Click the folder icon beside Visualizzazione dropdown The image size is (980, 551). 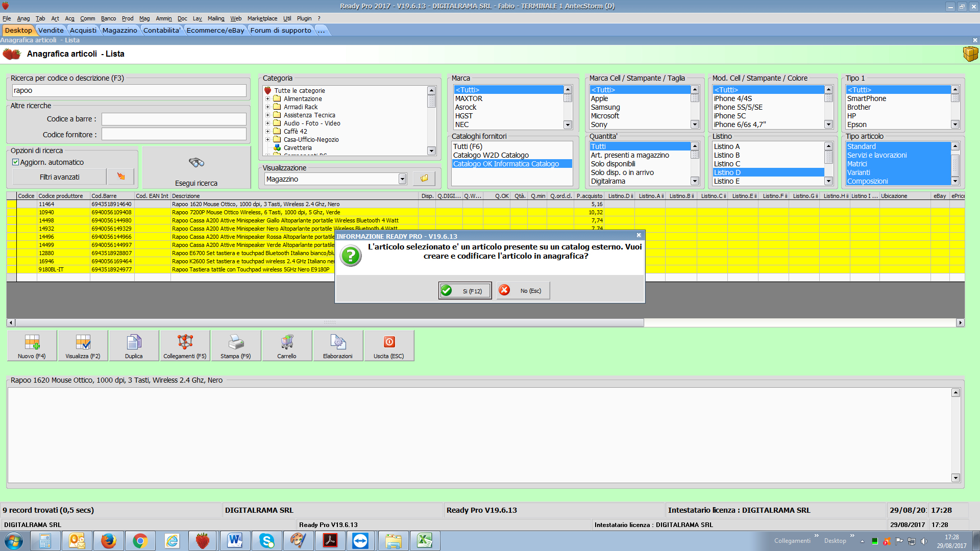click(x=424, y=179)
